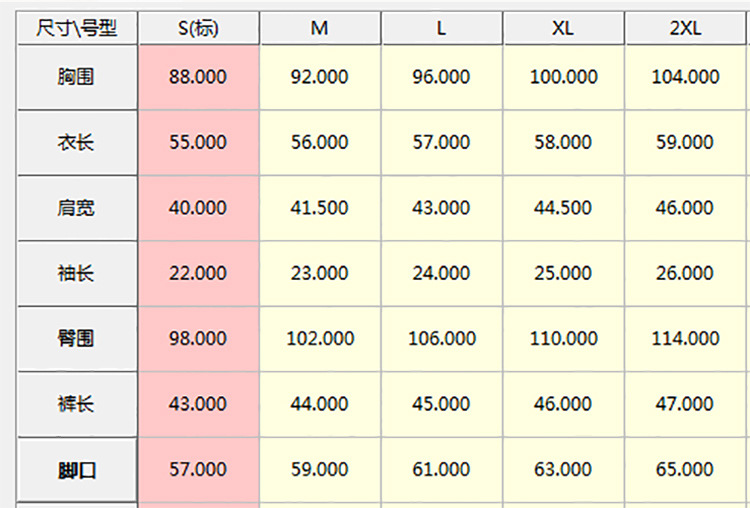The image size is (750, 508).
Task: Select the 裤长 M cell showing 44.000
Action: (x=319, y=404)
